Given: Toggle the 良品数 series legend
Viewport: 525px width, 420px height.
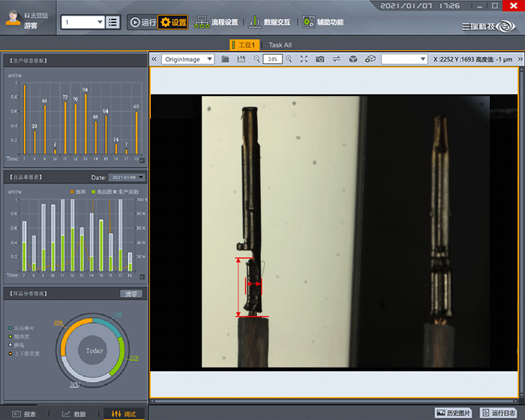Looking at the screenshot, I should click(x=102, y=191).
